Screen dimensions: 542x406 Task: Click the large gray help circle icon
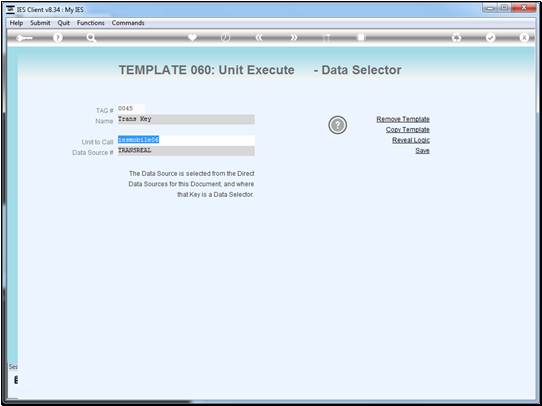click(x=337, y=125)
